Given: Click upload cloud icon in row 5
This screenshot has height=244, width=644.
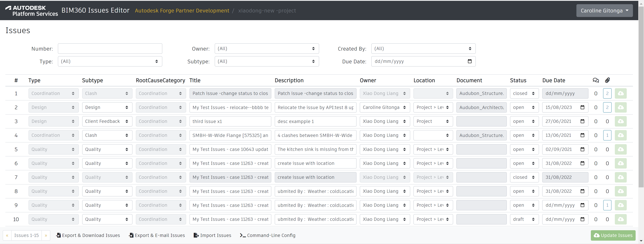Looking at the screenshot, I should [x=621, y=149].
